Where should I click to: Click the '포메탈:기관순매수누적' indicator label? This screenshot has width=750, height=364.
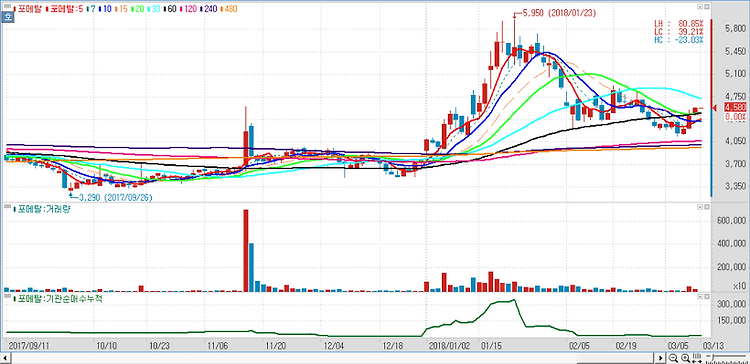tap(57, 299)
